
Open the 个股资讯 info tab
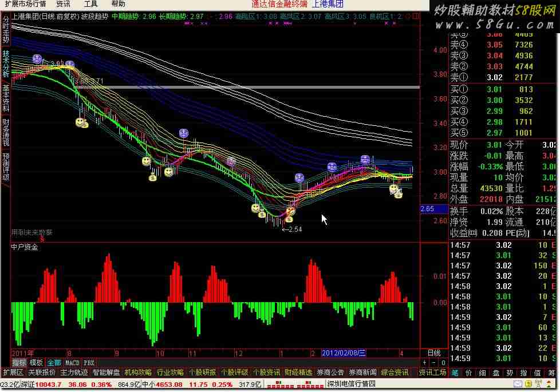266,373
